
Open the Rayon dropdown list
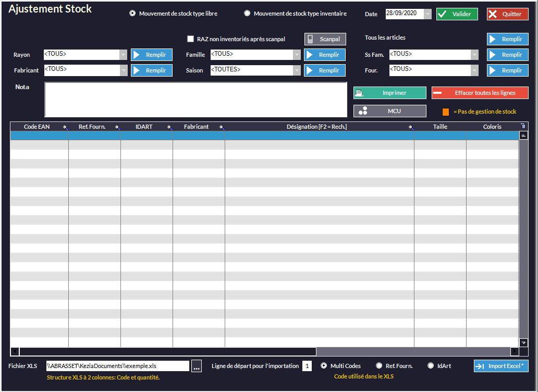point(123,55)
